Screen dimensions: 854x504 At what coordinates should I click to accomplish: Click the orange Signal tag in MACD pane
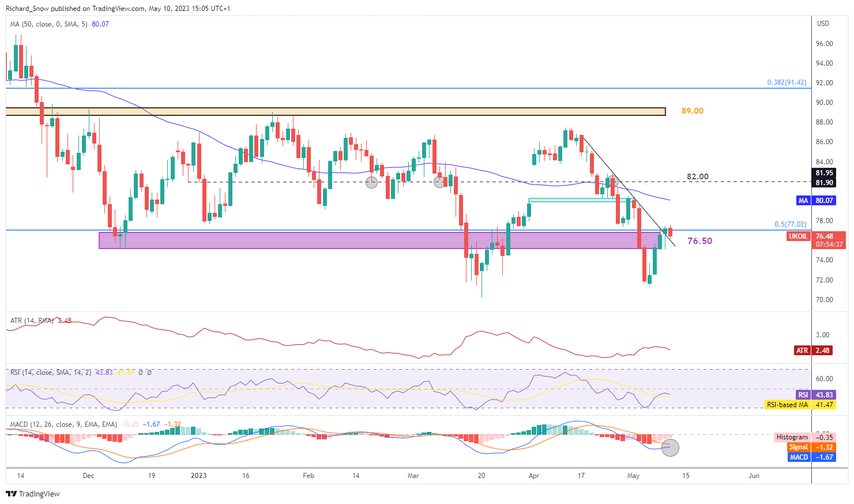(x=799, y=447)
